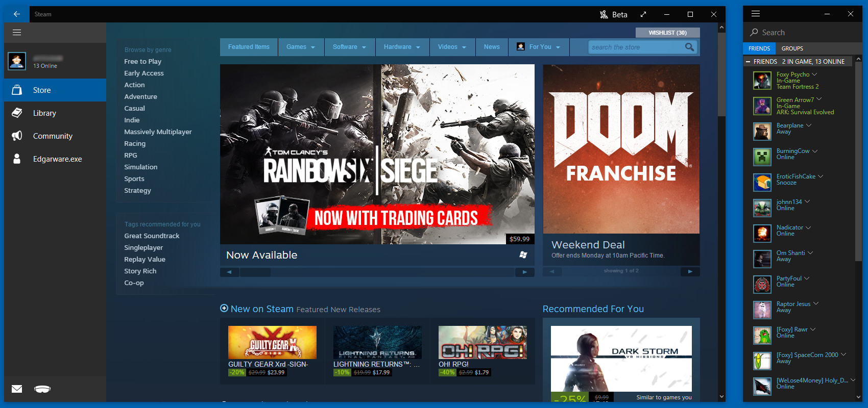
Task: Open dropdown arrow next to Foxy Psycho
Action: [814, 74]
